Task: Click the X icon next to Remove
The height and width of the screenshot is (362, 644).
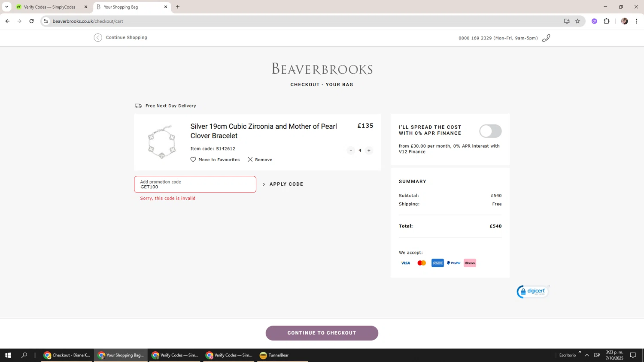Action: pyautogui.click(x=250, y=160)
